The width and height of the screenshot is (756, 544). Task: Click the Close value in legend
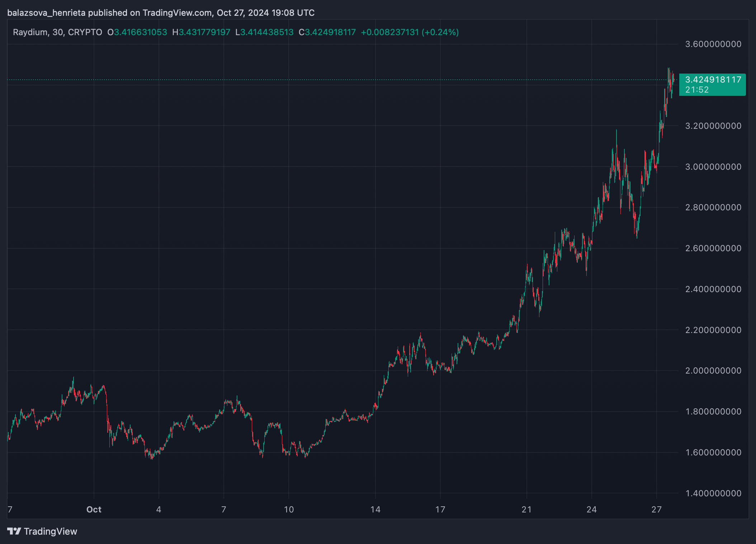330,32
